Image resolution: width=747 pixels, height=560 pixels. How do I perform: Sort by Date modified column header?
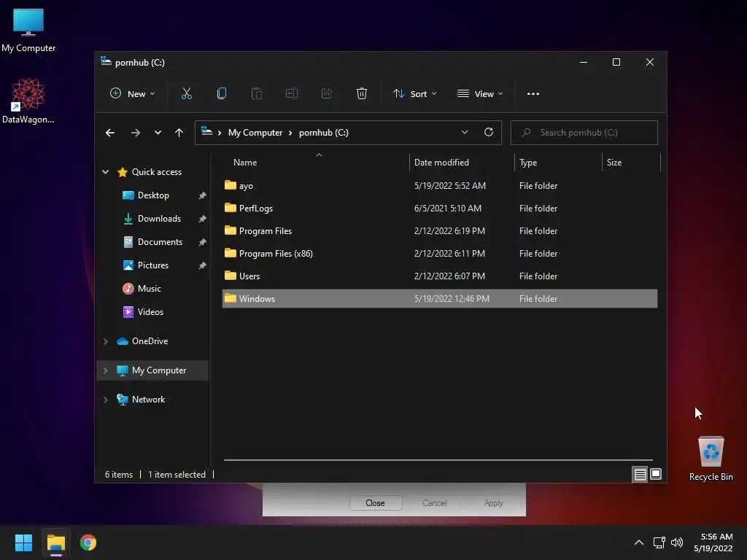click(441, 163)
